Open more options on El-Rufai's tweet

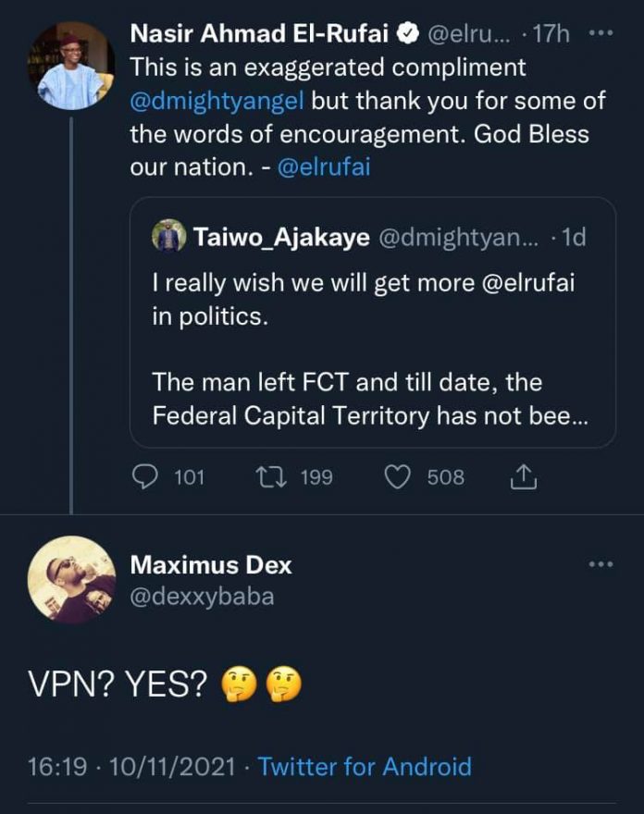(x=601, y=33)
